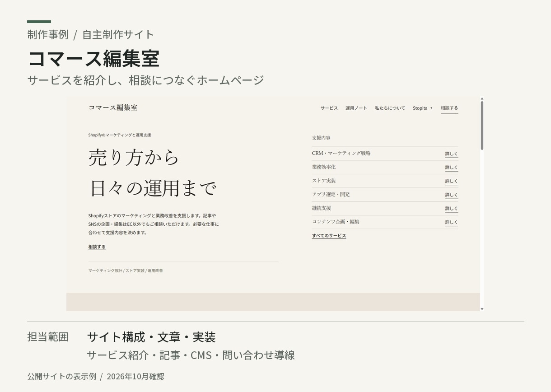Open 詳しく for CRM・マーケティング戦略
551x392 pixels.
pyautogui.click(x=451, y=154)
